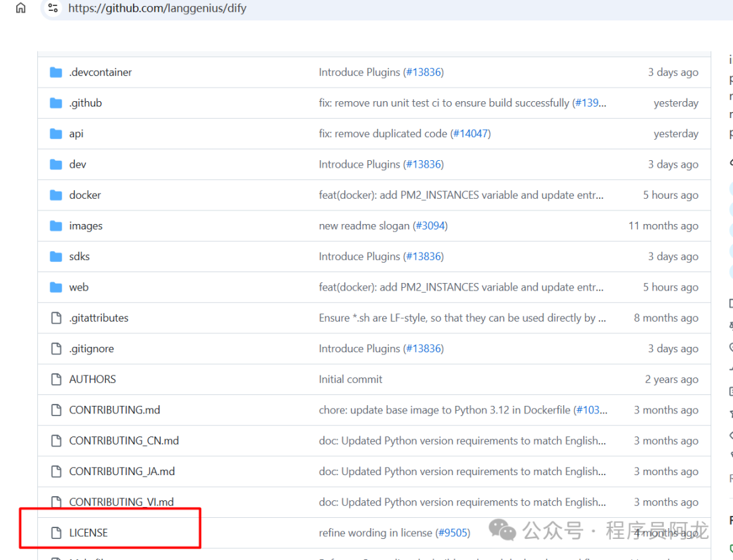
Task: Open the api folder
Action: click(x=76, y=134)
